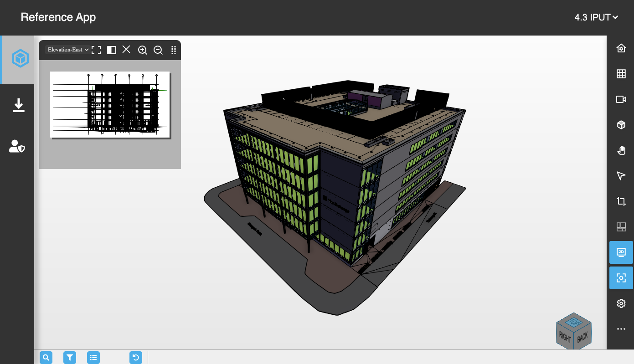Click the 3D cube icon in right toolbar
Screen dimensions: 634x364
(621, 125)
